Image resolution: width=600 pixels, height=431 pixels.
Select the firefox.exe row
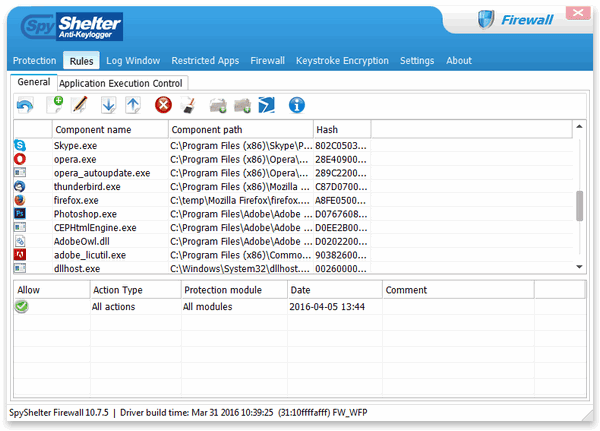pos(293,200)
